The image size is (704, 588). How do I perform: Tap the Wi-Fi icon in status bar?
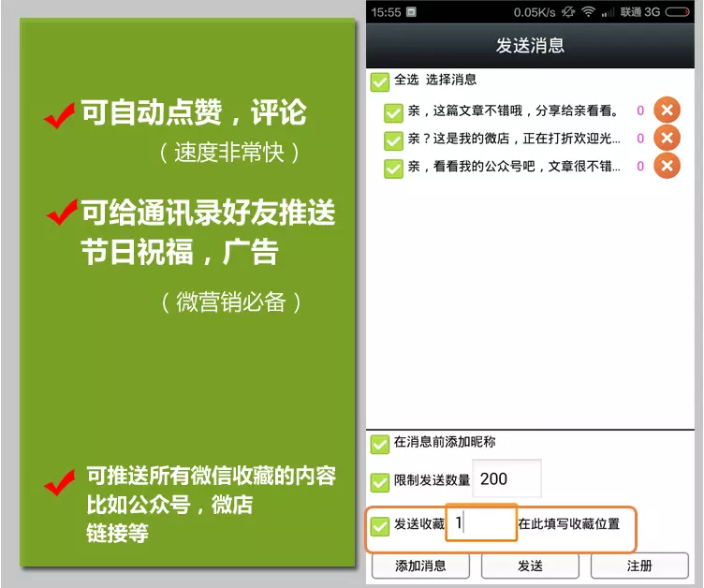pyautogui.click(x=588, y=12)
